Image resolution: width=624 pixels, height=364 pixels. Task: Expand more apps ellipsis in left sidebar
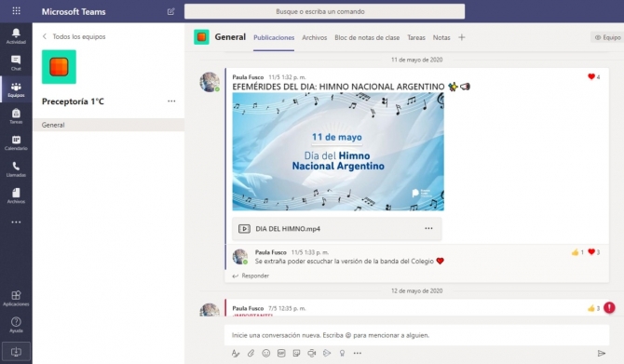[x=16, y=222]
